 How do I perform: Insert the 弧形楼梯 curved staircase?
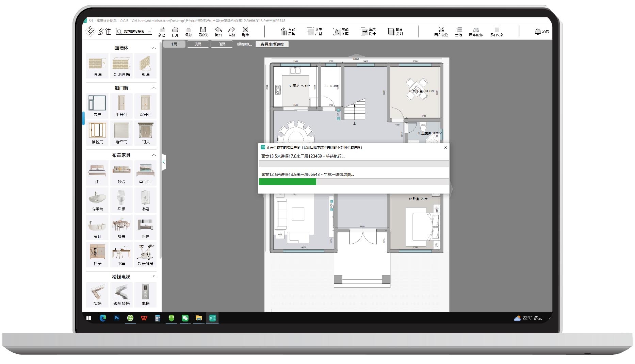121,294
